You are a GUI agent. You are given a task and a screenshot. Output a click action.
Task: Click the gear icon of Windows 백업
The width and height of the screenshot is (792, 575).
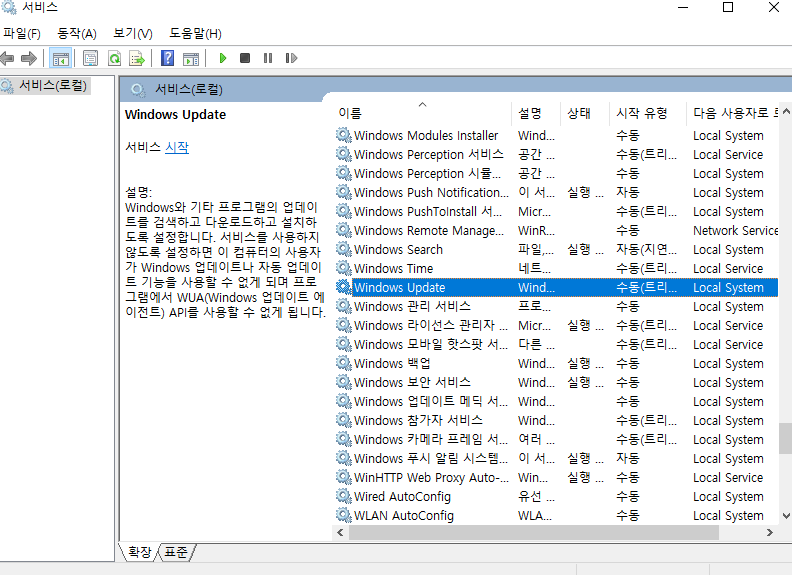coord(344,363)
